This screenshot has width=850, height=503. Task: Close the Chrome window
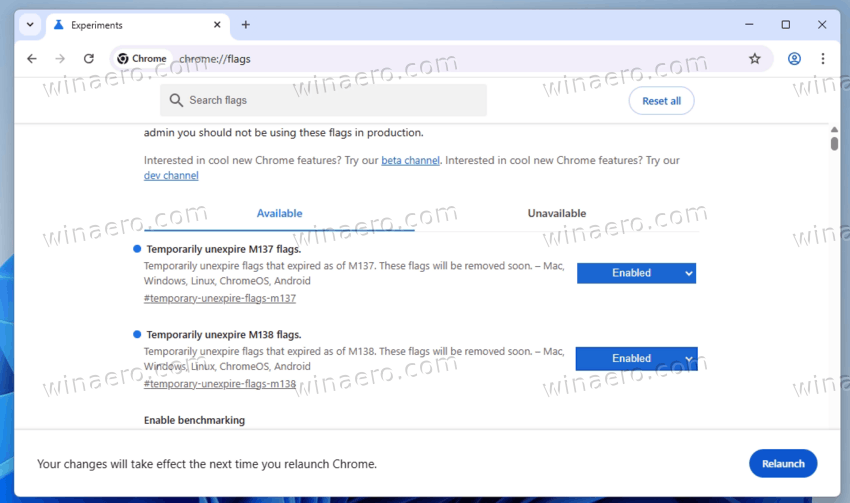822,24
